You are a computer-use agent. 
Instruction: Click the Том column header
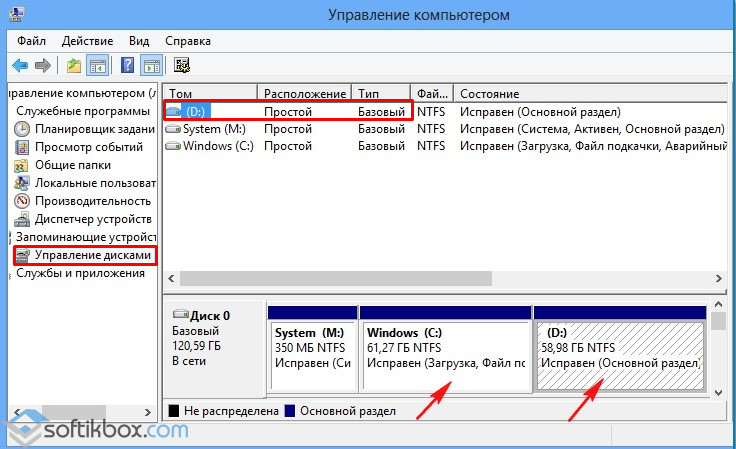click(178, 93)
